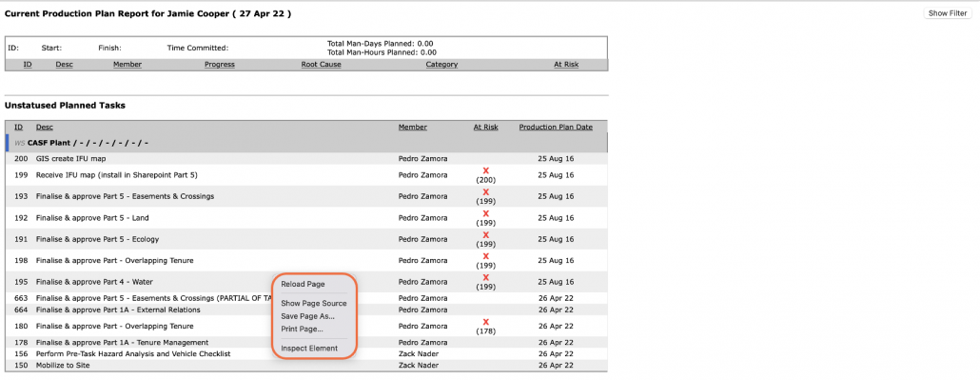
Task: Click the Show Filter button
Action: coord(948,13)
